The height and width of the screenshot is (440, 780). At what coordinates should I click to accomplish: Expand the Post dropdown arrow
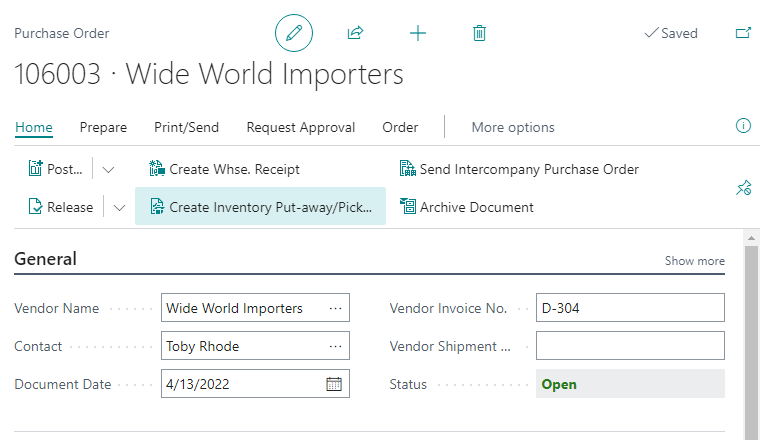coord(109,169)
